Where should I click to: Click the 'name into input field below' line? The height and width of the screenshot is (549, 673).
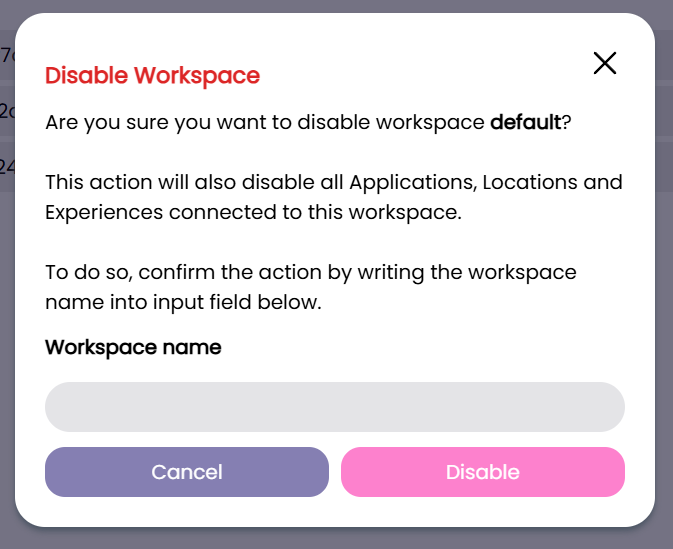click(183, 302)
